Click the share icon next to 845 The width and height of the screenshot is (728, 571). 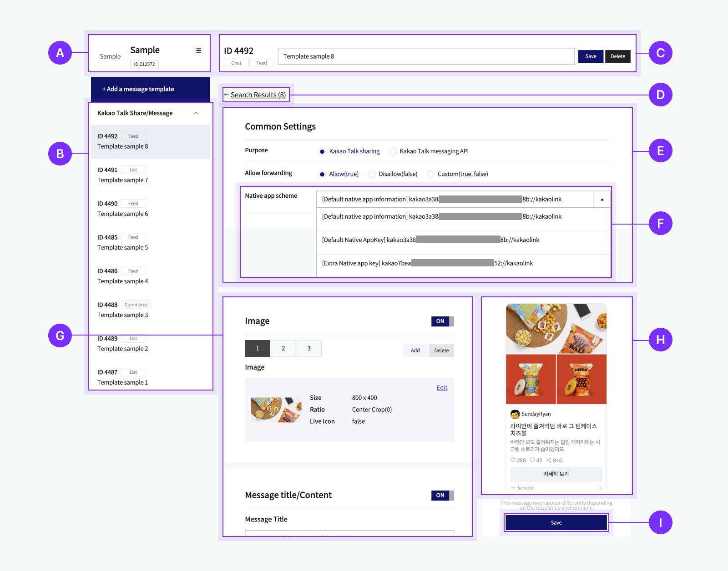pos(549,460)
